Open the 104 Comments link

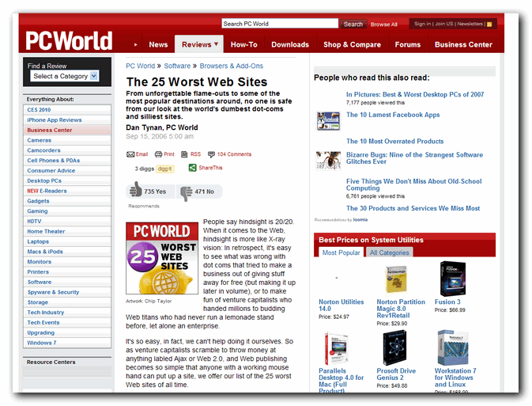[234, 154]
